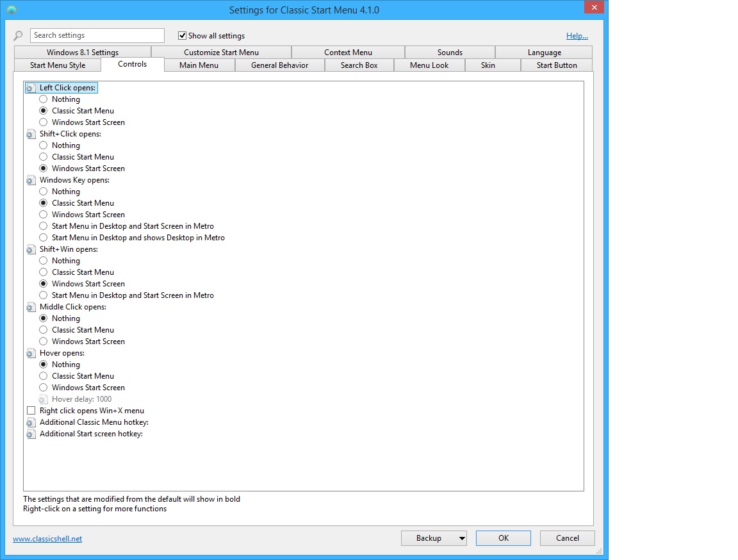738x560 pixels.
Task: Select Nothing under Shift+Win opens
Action: [x=44, y=261]
